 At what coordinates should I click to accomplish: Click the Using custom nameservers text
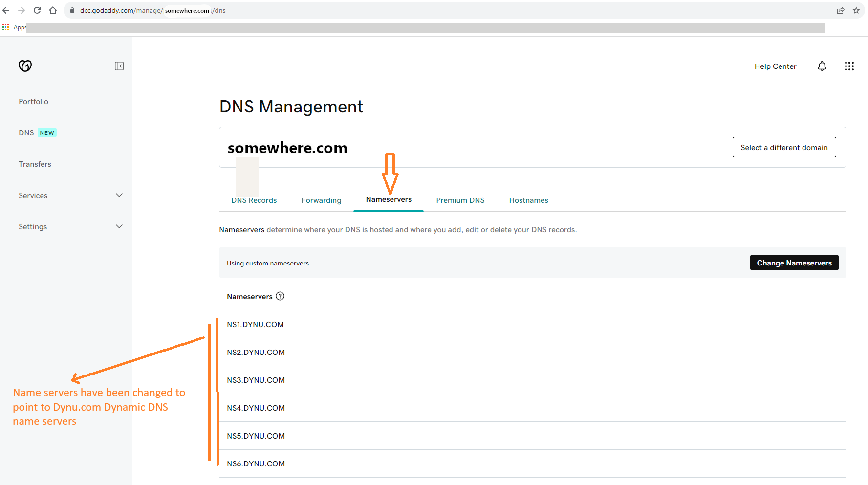268,263
